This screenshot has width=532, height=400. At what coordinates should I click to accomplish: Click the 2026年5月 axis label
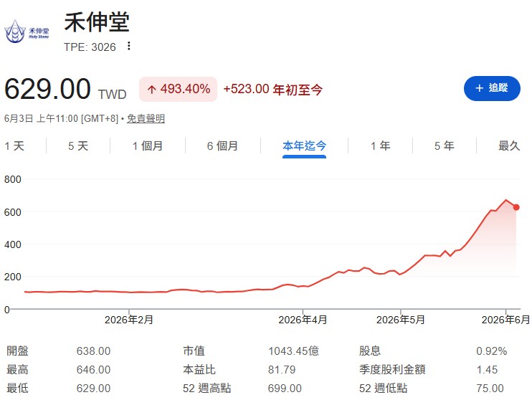coord(400,320)
